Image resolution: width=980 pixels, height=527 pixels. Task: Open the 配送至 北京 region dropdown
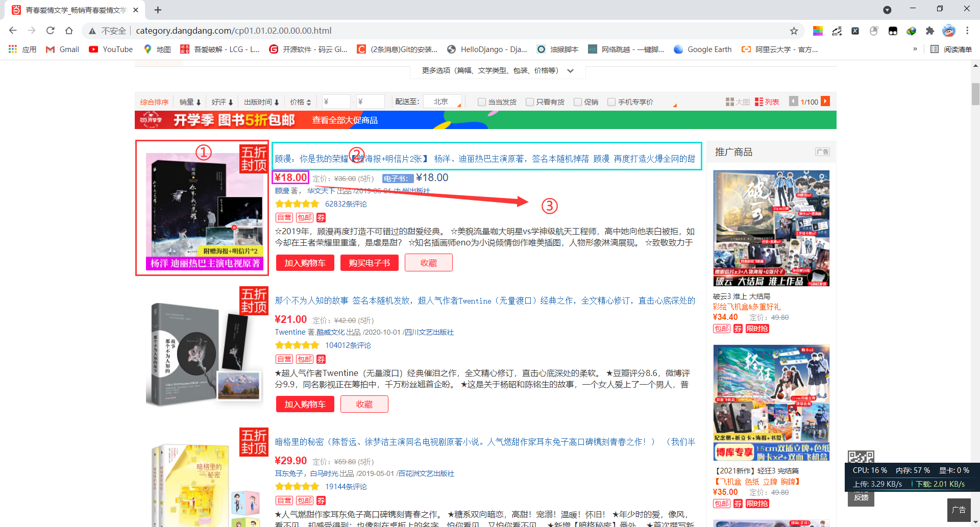pyautogui.click(x=444, y=102)
